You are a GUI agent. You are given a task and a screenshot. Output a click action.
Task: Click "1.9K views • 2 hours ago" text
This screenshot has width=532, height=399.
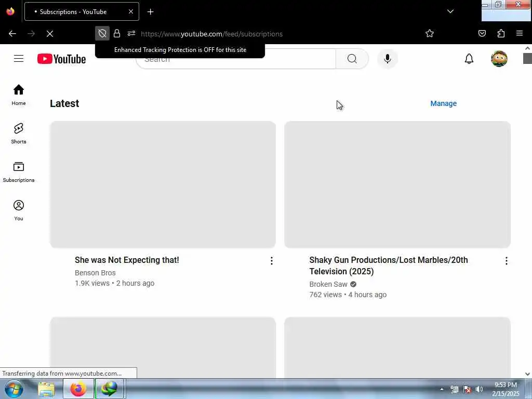point(115,283)
